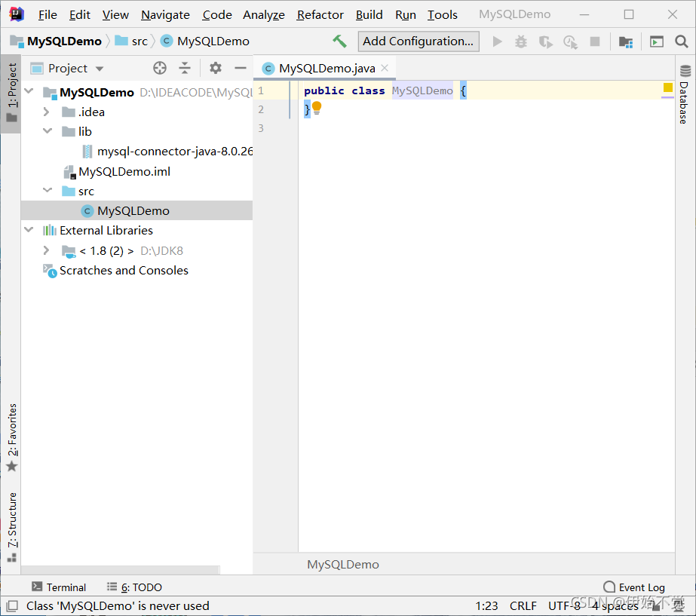Viewport: 696px width, 616px height.
Task: Hide the Project panel with minus icon
Action: click(240, 68)
